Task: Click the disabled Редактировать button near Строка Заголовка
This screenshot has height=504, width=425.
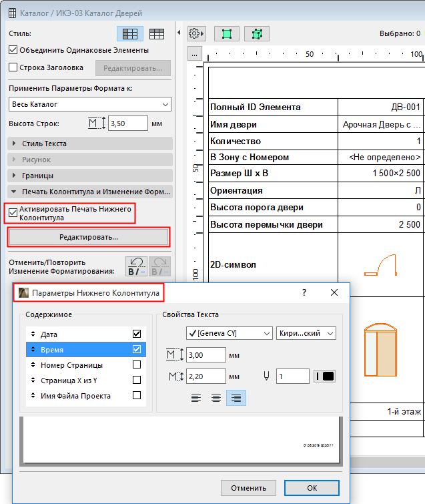Action: (x=133, y=68)
